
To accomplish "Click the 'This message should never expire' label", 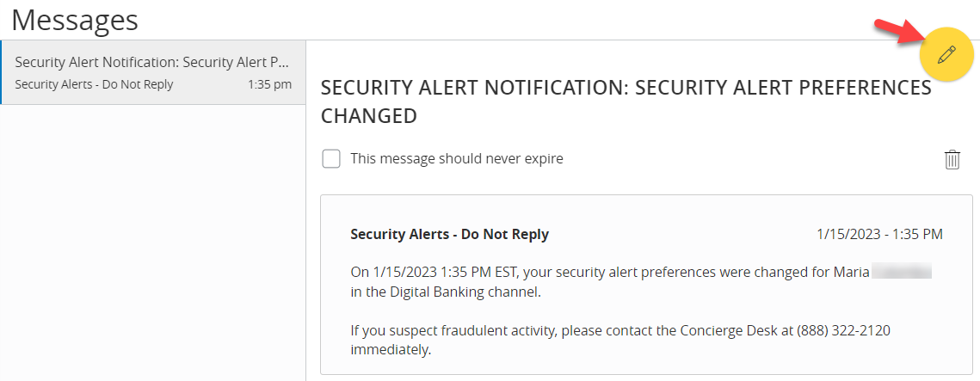I will [457, 158].
